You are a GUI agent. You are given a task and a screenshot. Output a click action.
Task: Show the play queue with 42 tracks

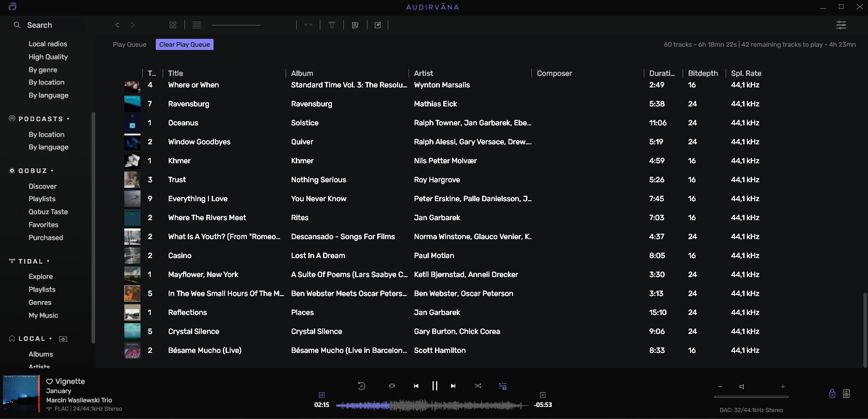[503, 386]
